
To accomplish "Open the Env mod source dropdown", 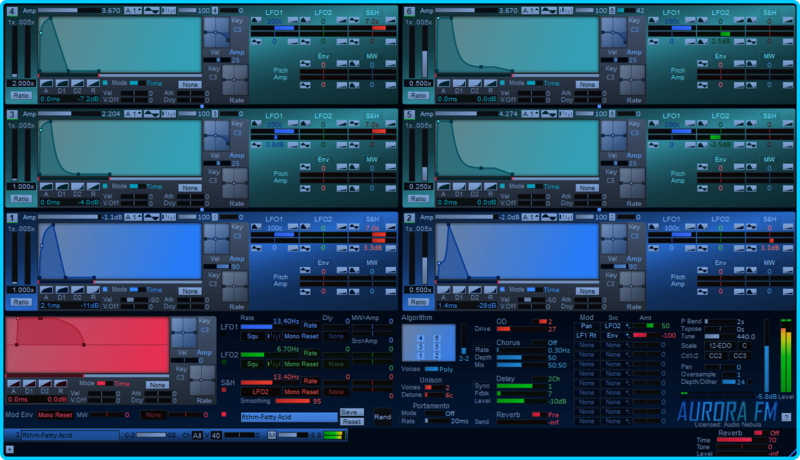I will pyautogui.click(x=612, y=336).
